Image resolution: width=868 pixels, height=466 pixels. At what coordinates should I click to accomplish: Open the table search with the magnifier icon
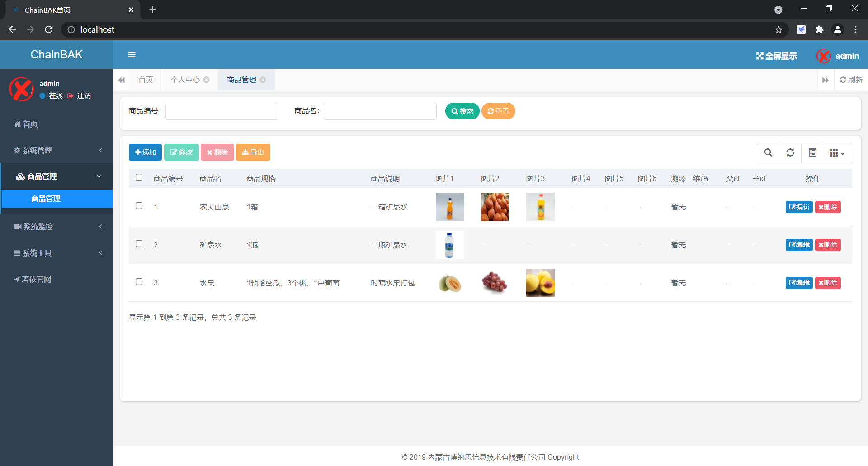(x=768, y=153)
